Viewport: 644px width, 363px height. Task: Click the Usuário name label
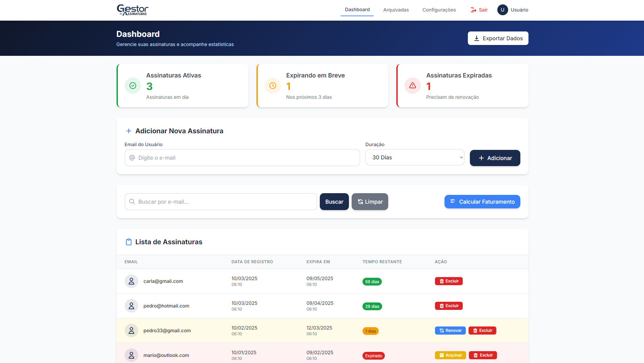click(x=519, y=10)
